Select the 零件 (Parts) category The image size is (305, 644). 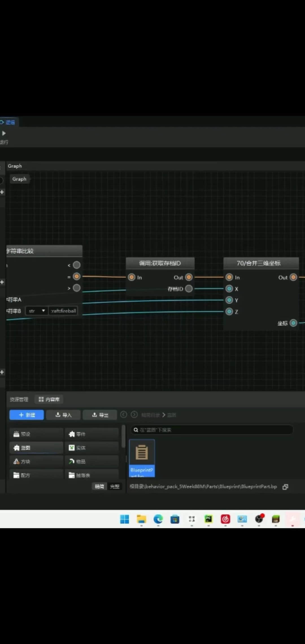pyautogui.click(x=91, y=434)
